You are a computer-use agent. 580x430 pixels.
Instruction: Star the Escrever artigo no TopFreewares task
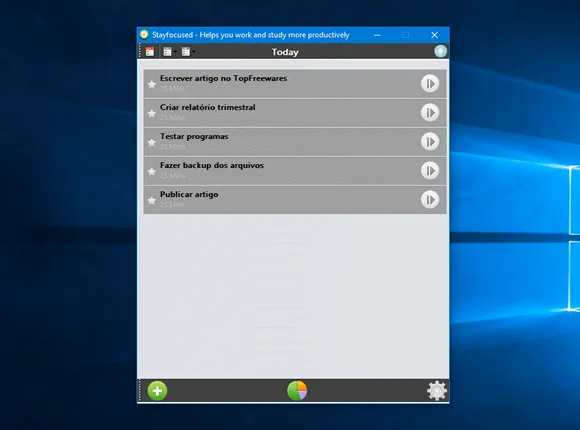[152, 85]
